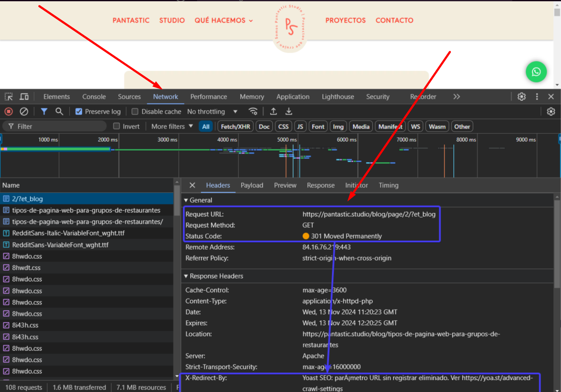Open the No throttling dropdown
The image size is (561, 392).
[213, 111]
